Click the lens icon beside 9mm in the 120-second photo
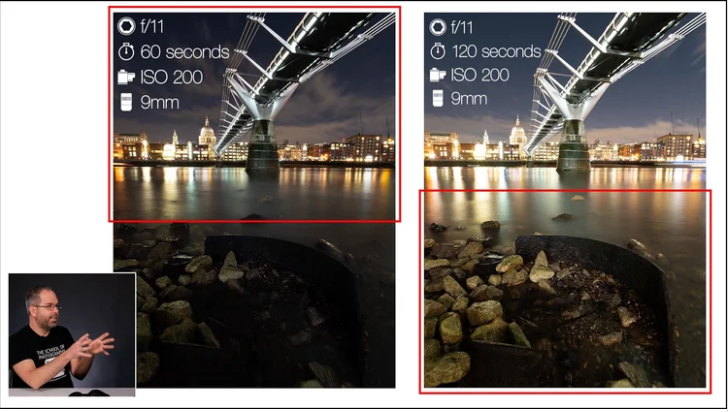 pyautogui.click(x=438, y=98)
